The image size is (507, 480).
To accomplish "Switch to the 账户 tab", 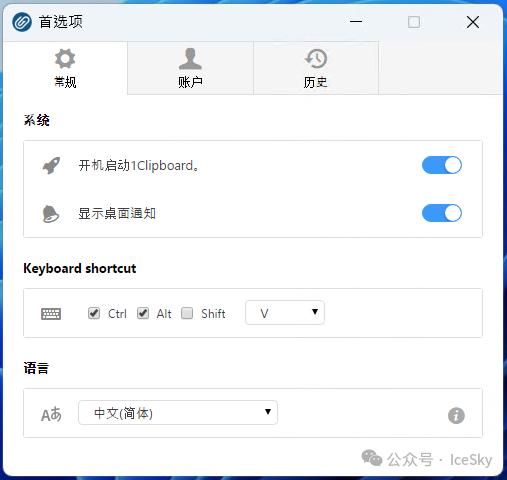I will coord(190,68).
